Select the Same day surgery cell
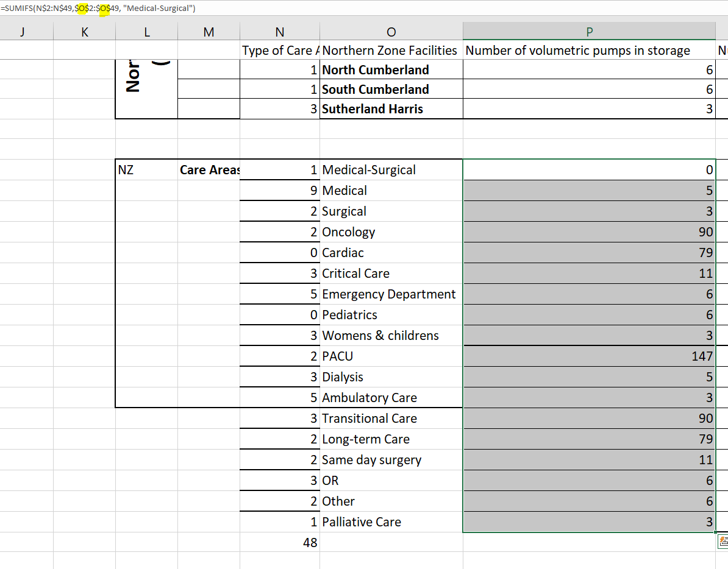728x569 pixels. pyautogui.click(x=391, y=459)
